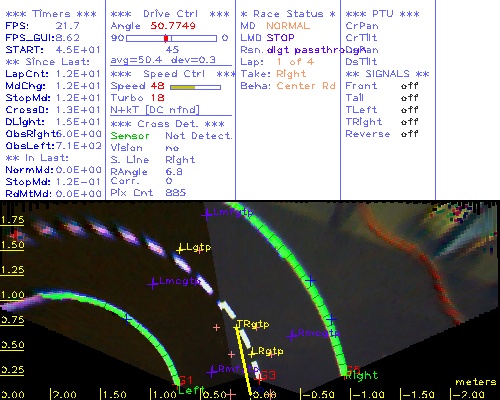Toggle the Front signal off indicator
500x400 pixels.
(409, 86)
